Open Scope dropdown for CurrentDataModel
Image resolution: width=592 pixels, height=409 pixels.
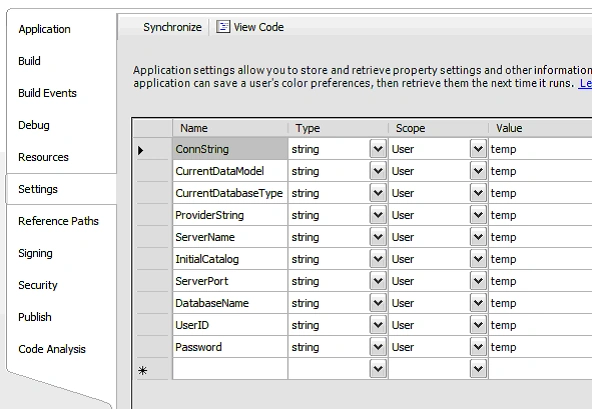point(478,171)
